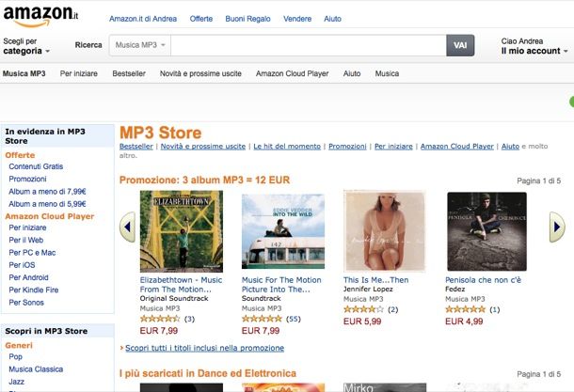Viewport: 574px width, 392px height.
Task: Expand the Musica MP3 search category dropdown
Action: pyautogui.click(x=140, y=45)
